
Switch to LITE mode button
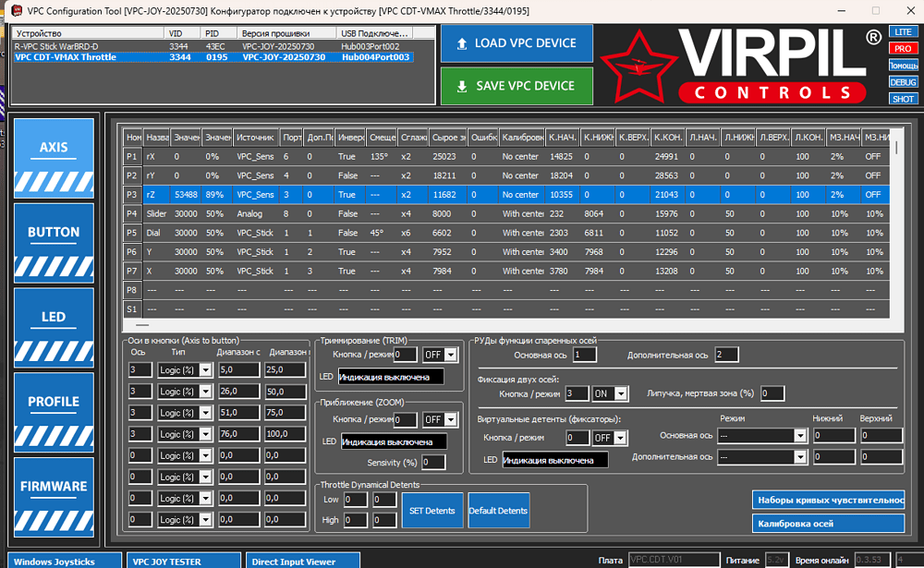[903, 31]
